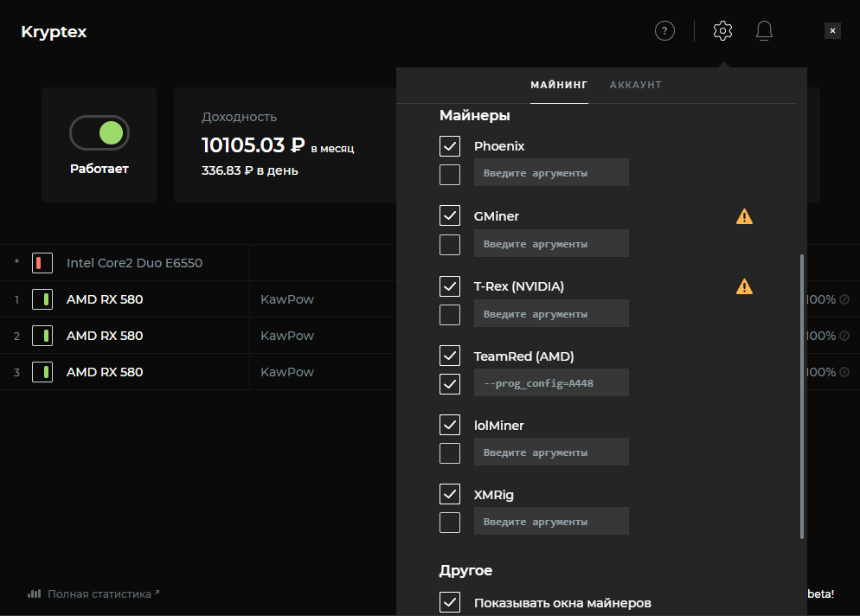860x616 pixels.
Task: Enable the lolMiner arguments checkbox
Action: (x=450, y=453)
